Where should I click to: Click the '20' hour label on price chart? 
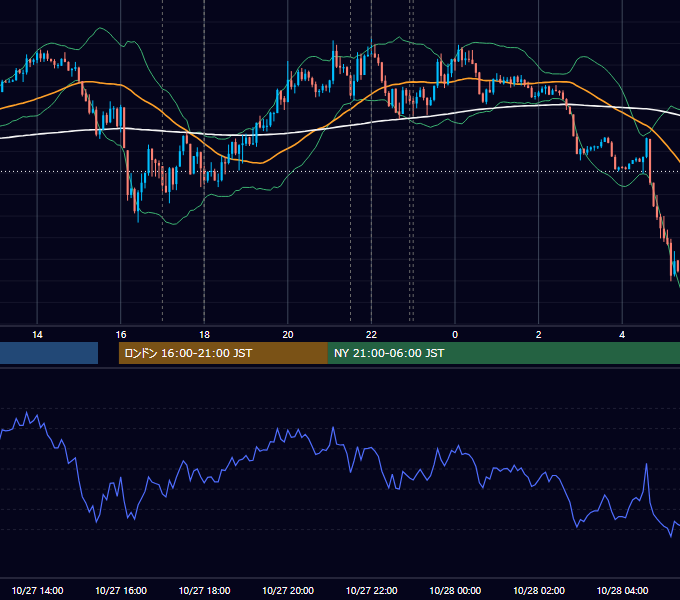pos(288,334)
